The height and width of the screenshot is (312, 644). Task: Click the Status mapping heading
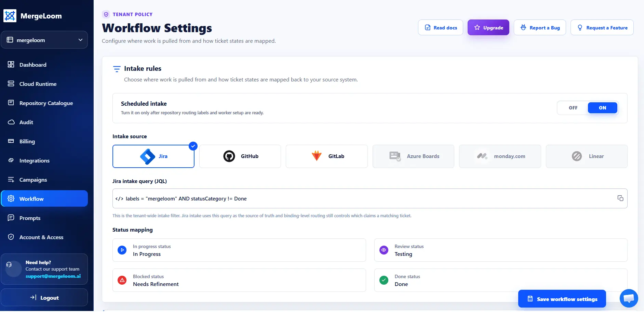pyautogui.click(x=133, y=230)
